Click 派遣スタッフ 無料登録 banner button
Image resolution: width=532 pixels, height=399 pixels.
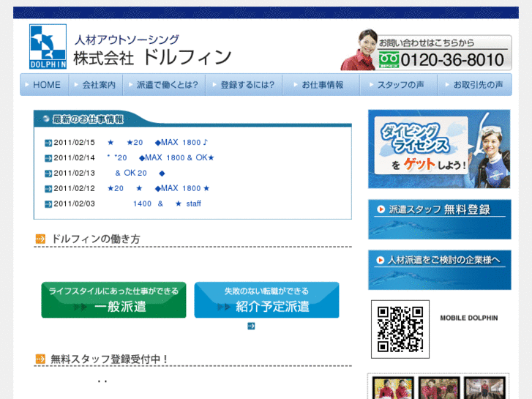(439, 220)
